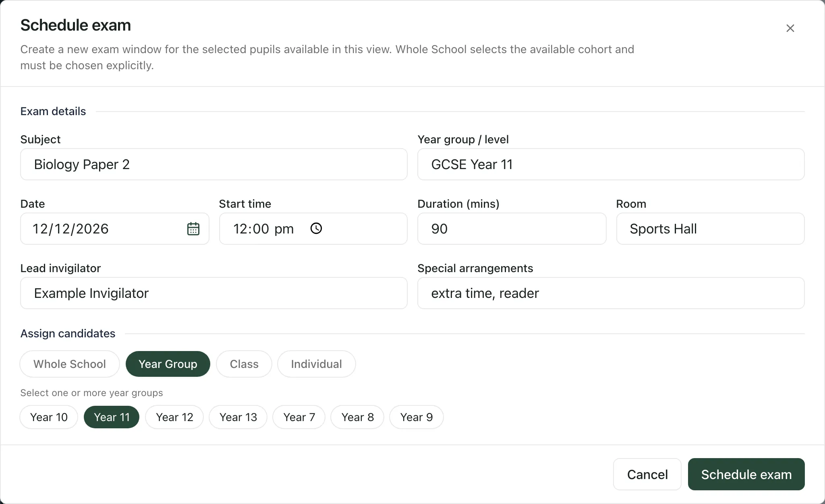825x504 pixels.
Task: Close the Schedule exam dialog with X
Action: tap(790, 28)
